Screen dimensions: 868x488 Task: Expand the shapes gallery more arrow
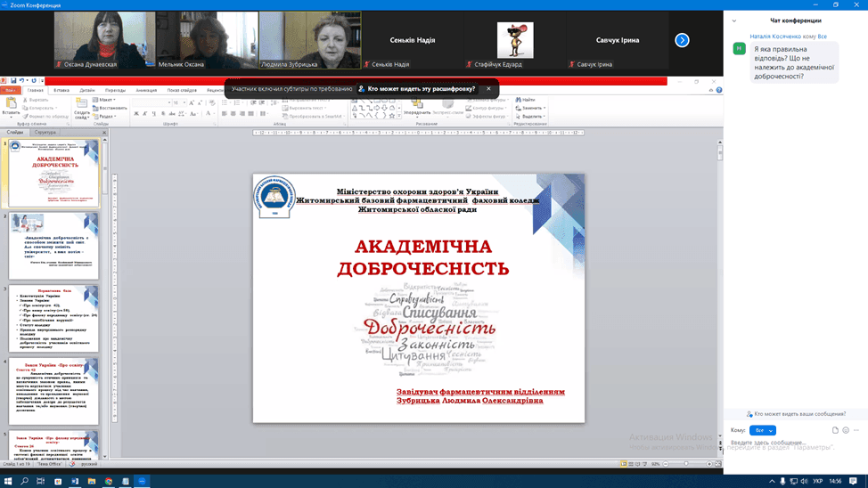point(399,116)
